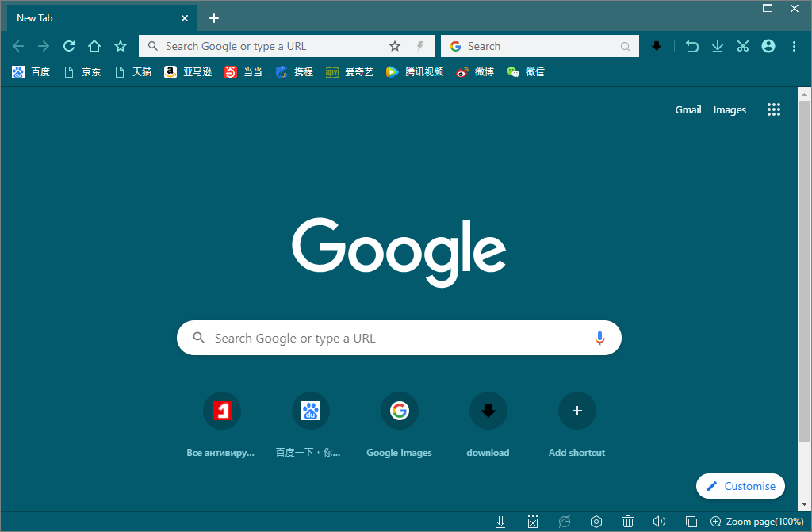Open the Google Images shortcut tile
Screen dimensions: 812x532
point(399,425)
